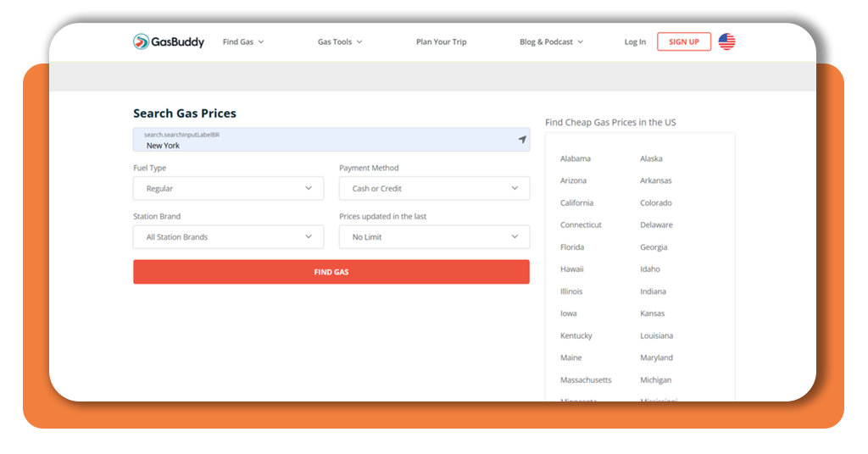The image size is (868, 454).
Task: Select California in the state list
Action: (576, 203)
